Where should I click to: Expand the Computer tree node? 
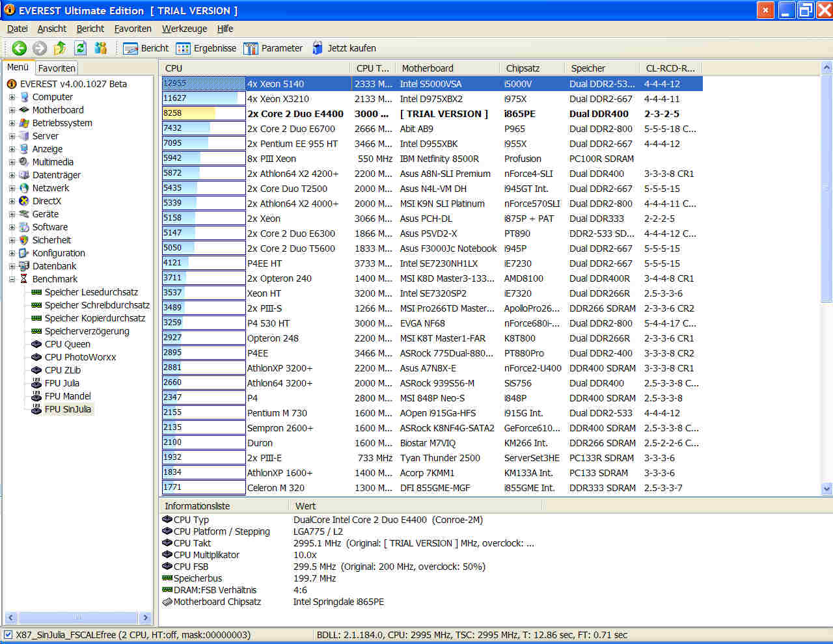[12, 97]
